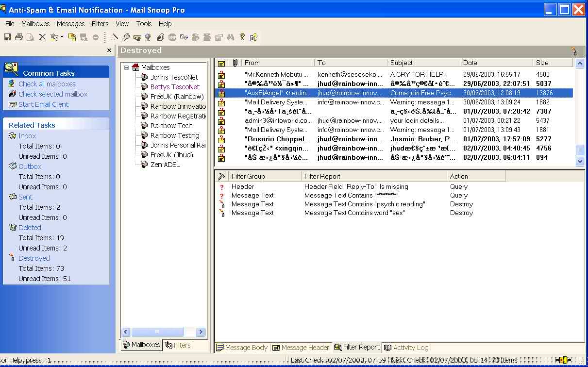Click the mailbox tree scroll right arrow
588x367 pixels.
pos(201,332)
